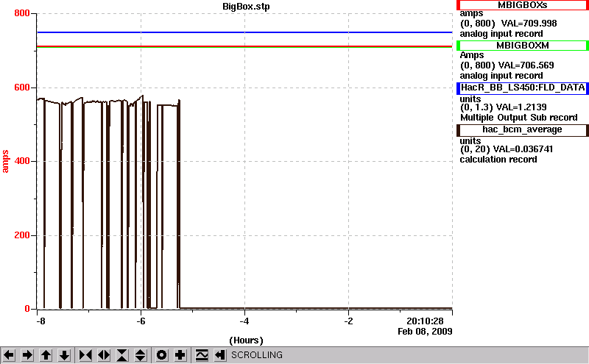Click the 'Multiple Output Sub record' text
The image size is (589, 364).
519,118
